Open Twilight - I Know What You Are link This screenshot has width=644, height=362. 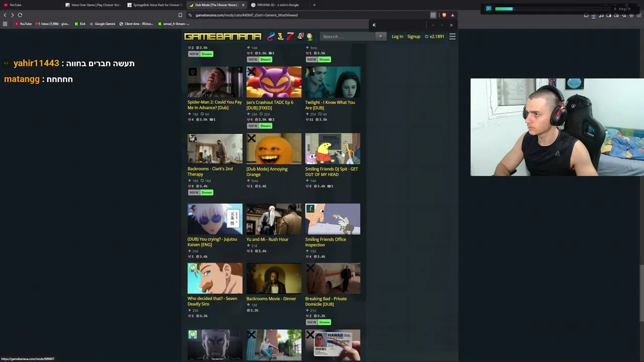(330, 105)
